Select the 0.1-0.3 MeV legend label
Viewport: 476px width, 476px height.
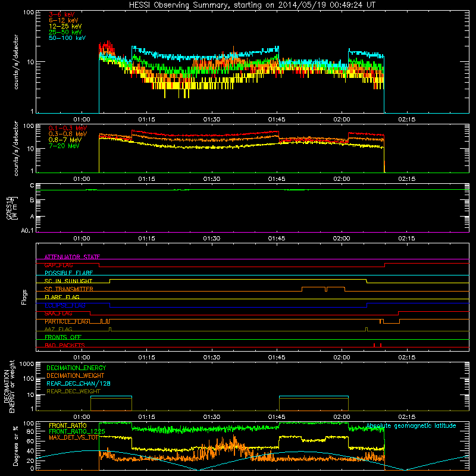click(68, 128)
